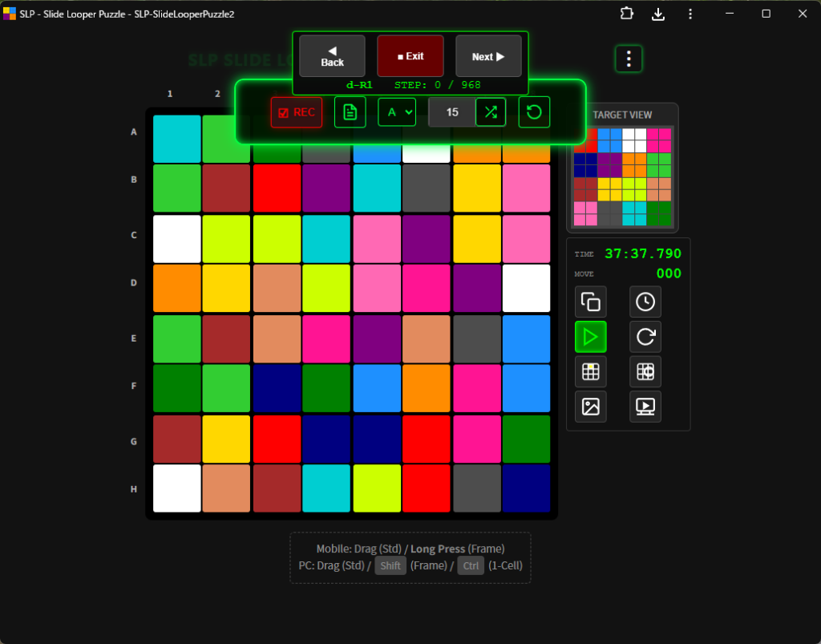This screenshot has height=644, width=821.
Task: Open the browser's three-dot menu in title bar
Action: click(690, 14)
